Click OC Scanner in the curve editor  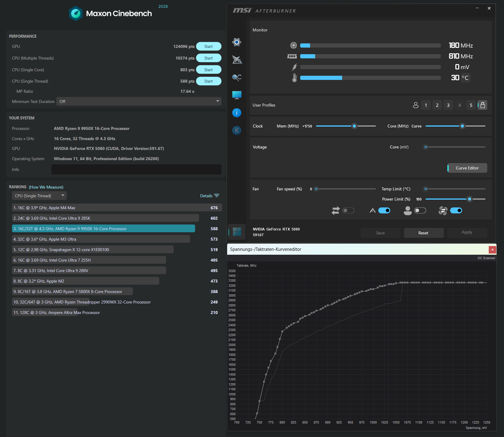point(486,258)
